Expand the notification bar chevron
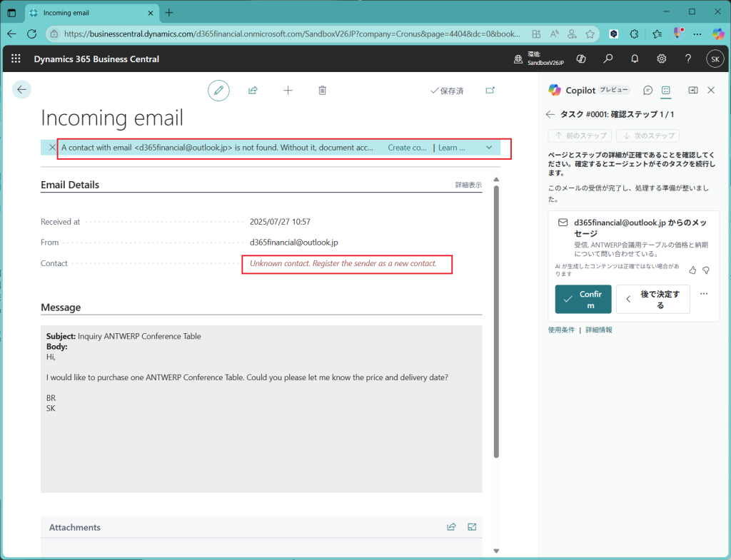 tap(489, 147)
